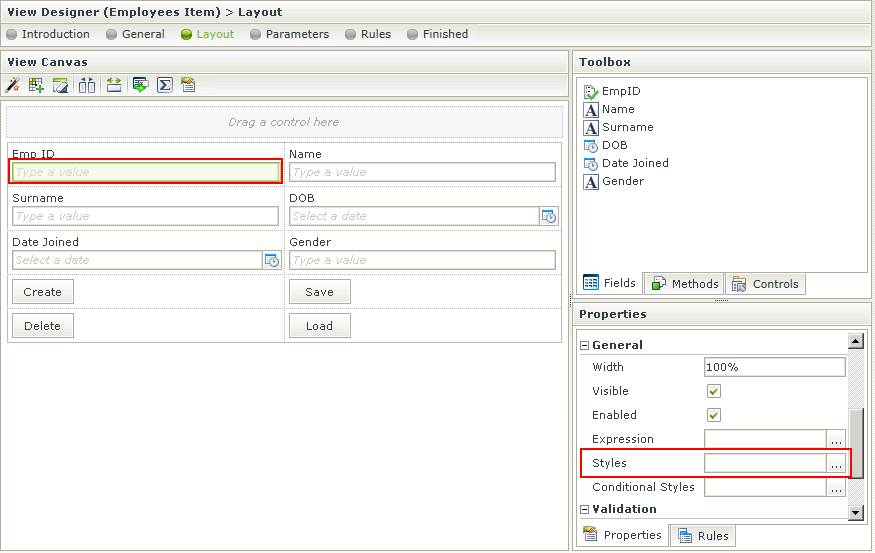Go to the Finished wizard step
875x553 pixels.
coord(438,34)
